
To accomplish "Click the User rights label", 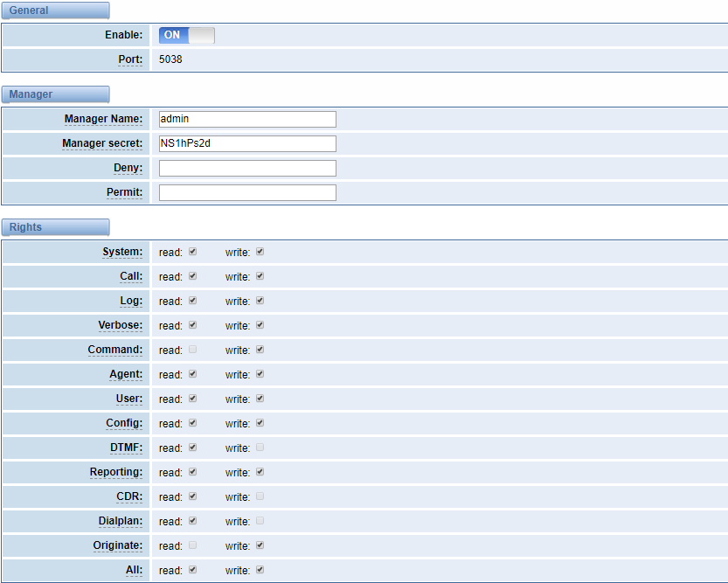I will click(x=129, y=399).
